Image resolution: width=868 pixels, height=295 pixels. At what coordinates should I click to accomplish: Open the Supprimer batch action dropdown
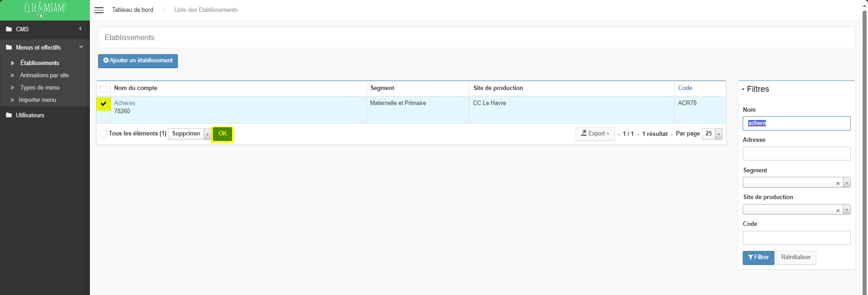189,134
